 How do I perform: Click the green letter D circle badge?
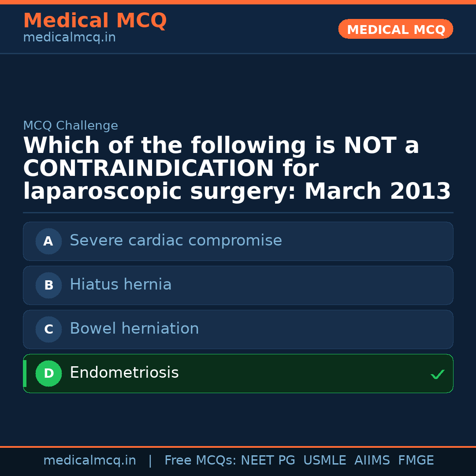point(48,373)
